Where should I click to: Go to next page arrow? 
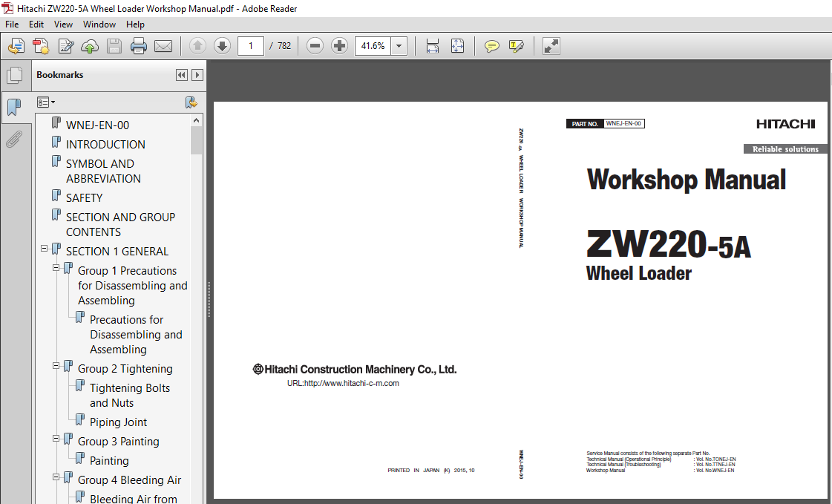pyautogui.click(x=222, y=46)
